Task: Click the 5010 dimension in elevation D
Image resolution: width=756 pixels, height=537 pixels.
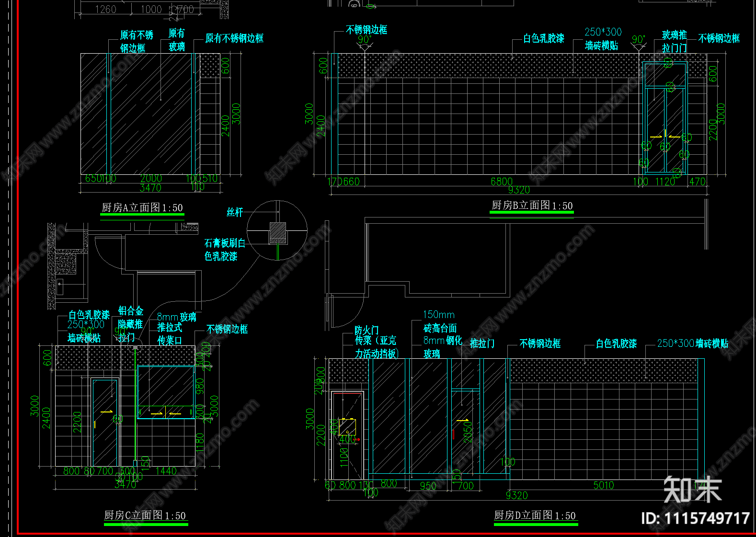Action: [604, 485]
